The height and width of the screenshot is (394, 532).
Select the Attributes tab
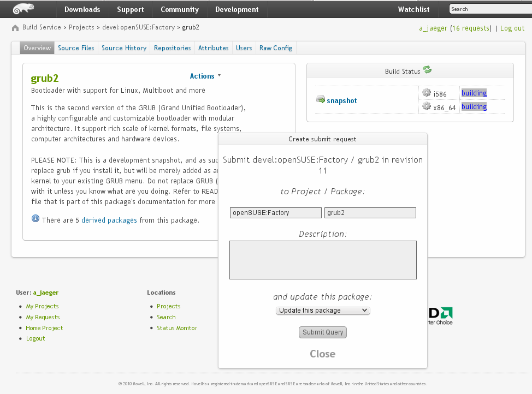214,48
